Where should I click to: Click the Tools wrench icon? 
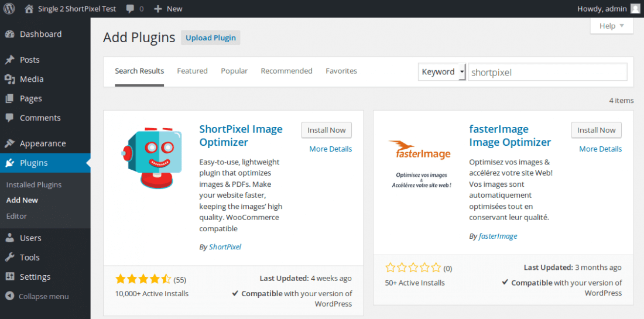coord(10,258)
